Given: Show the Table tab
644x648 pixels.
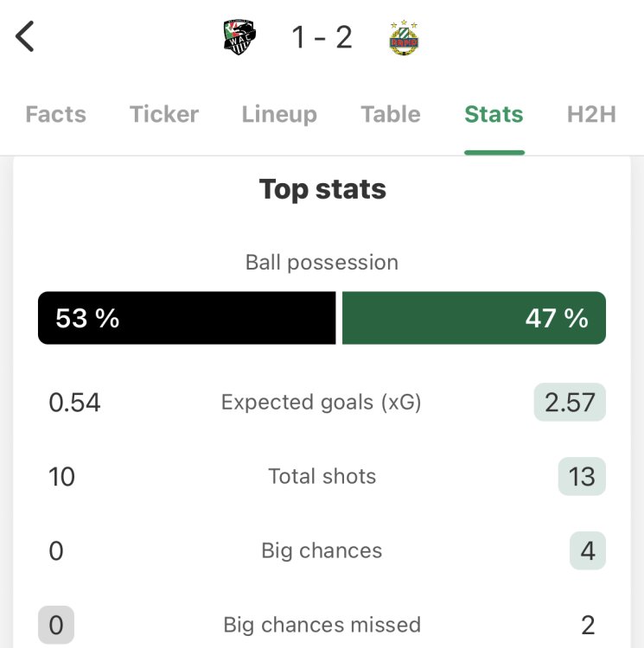Looking at the screenshot, I should click(391, 114).
